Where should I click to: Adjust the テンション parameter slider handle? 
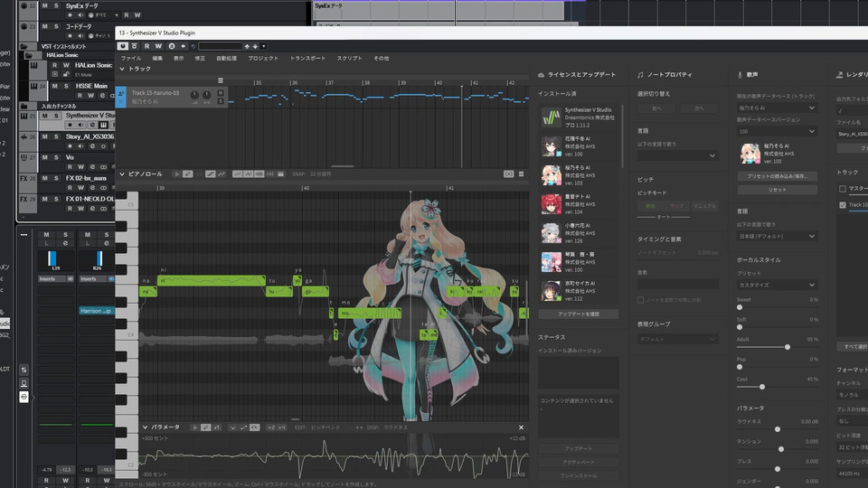(x=781, y=449)
